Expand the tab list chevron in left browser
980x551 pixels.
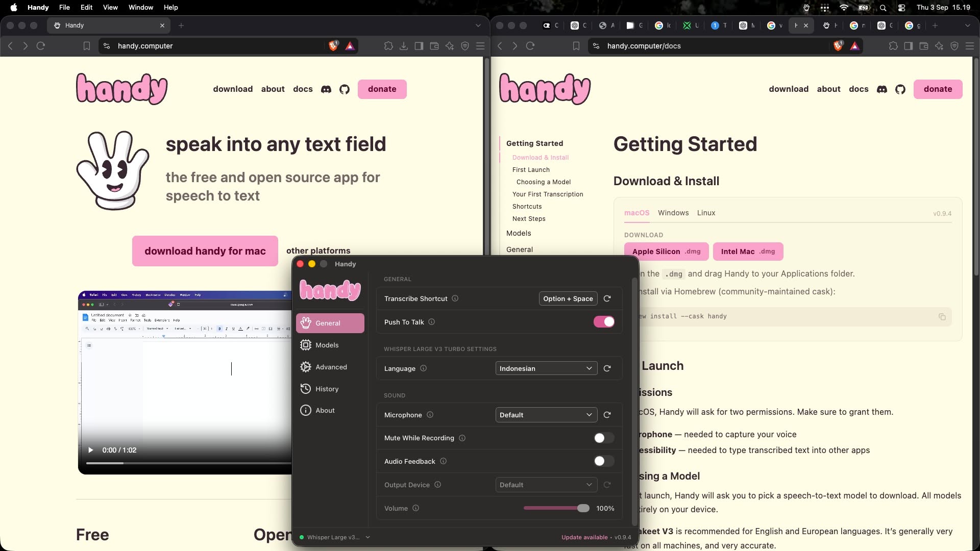tap(478, 26)
